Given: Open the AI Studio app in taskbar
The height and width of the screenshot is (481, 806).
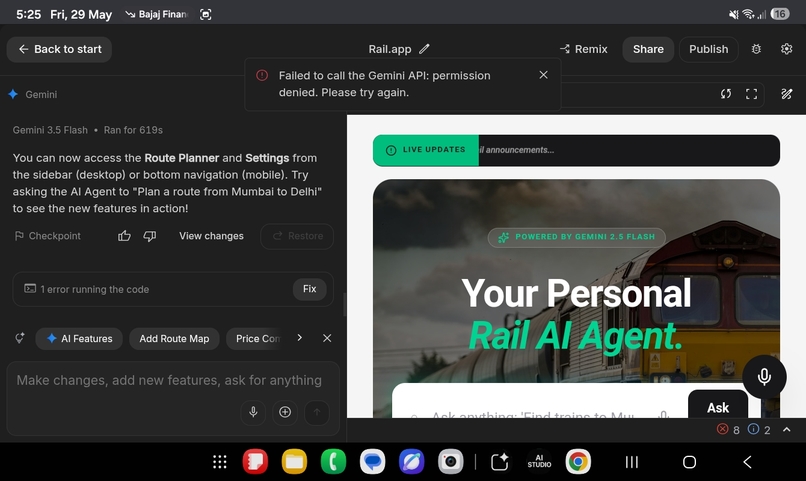Looking at the screenshot, I should pos(539,461).
